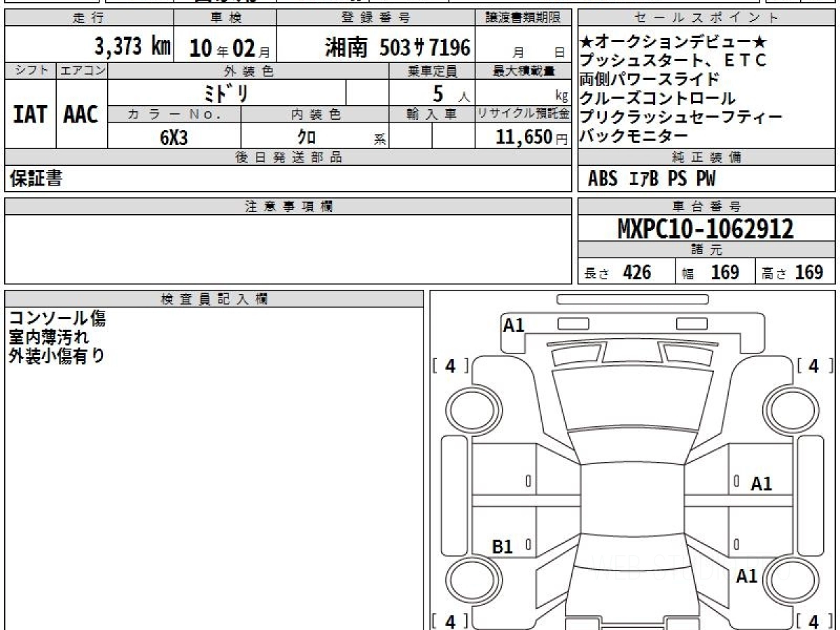
Task: Click the B1 damage mark on the car diagram
Action: click(x=503, y=547)
